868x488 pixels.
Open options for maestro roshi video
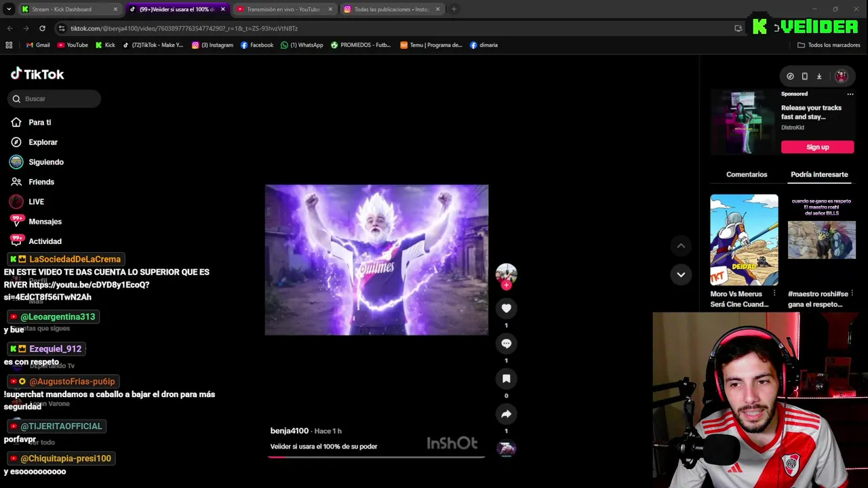[x=852, y=293]
